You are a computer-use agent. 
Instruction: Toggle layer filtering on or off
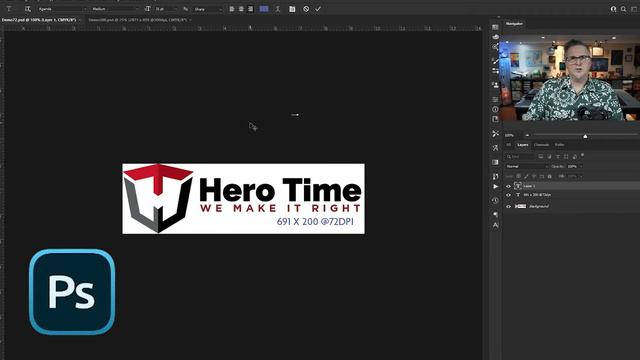(582, 155)
